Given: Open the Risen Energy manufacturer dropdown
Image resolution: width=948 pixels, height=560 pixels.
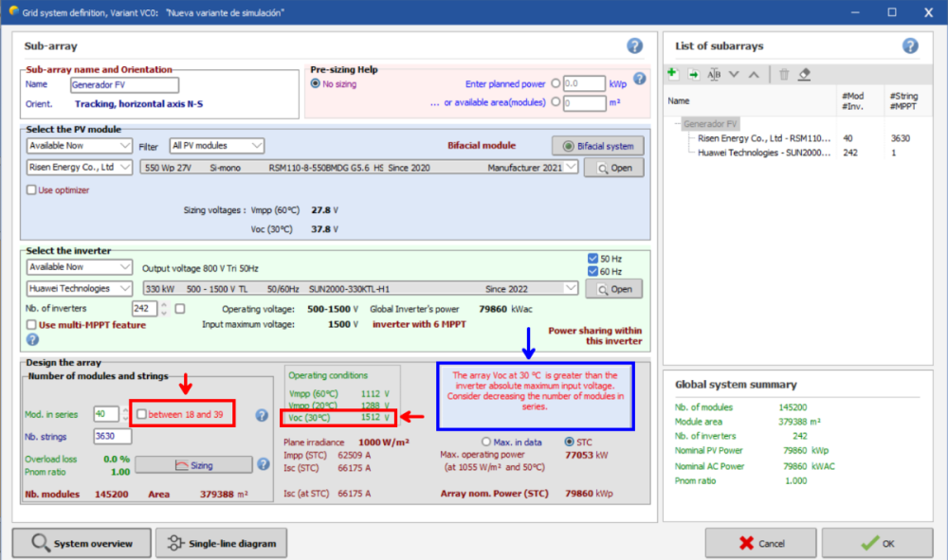Looking at the screenshot, I should tap(80, 168).
